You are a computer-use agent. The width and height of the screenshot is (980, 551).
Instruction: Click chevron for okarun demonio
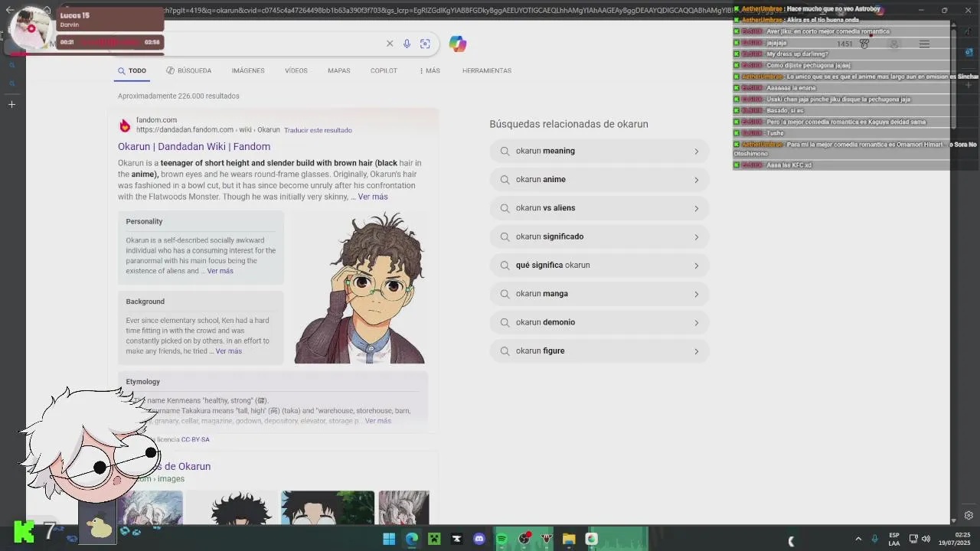click(x=696, y=323)
